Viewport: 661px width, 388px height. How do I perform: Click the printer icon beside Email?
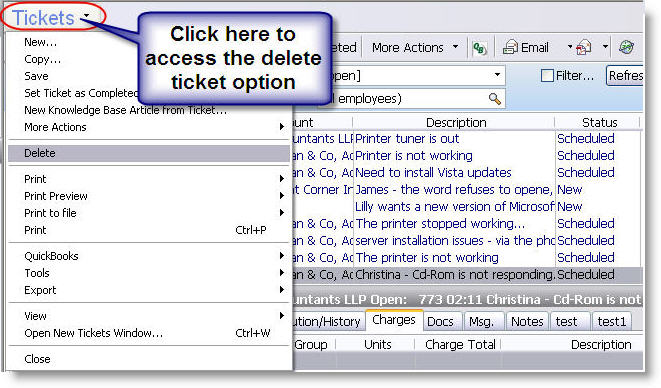tap(584, 47)
